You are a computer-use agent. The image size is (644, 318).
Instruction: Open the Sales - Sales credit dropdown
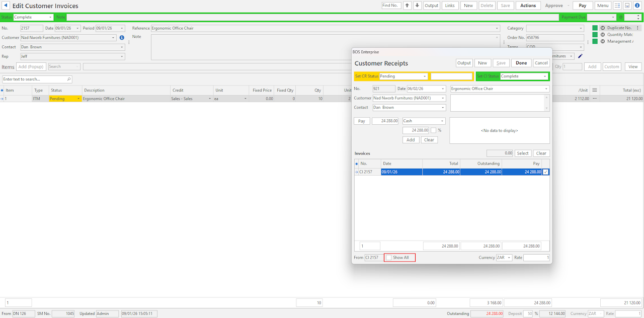point(210,99)
